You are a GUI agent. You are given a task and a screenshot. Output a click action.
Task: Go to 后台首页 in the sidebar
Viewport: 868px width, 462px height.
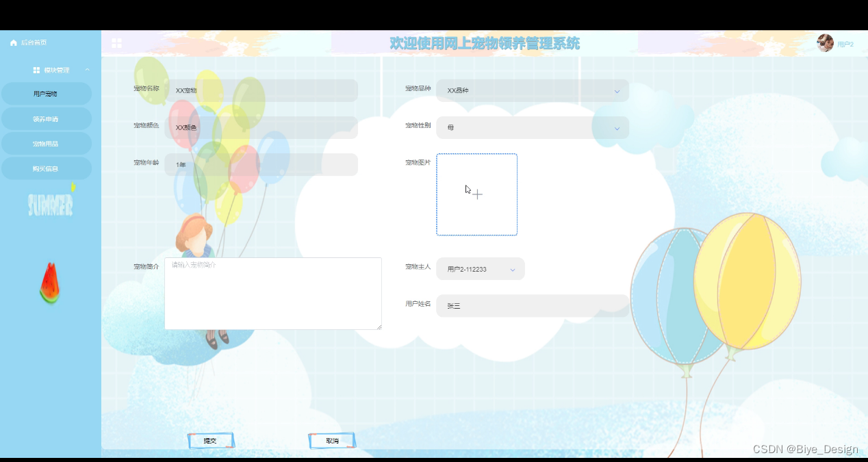pos(34,42)
